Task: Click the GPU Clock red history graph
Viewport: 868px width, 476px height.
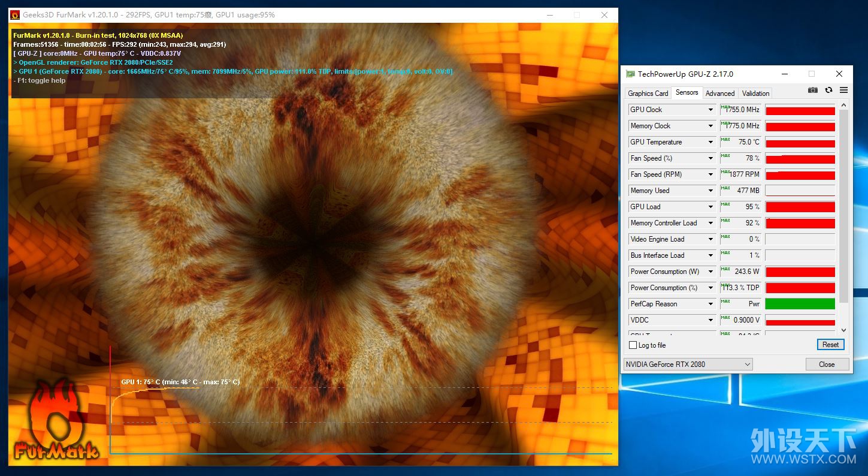Action: (x=800, y=110)
